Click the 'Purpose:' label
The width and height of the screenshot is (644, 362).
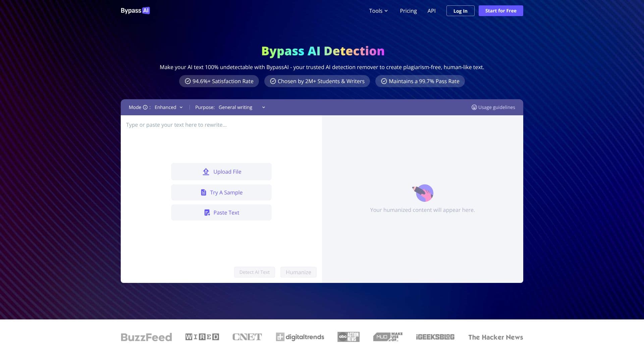pos(205,107)
